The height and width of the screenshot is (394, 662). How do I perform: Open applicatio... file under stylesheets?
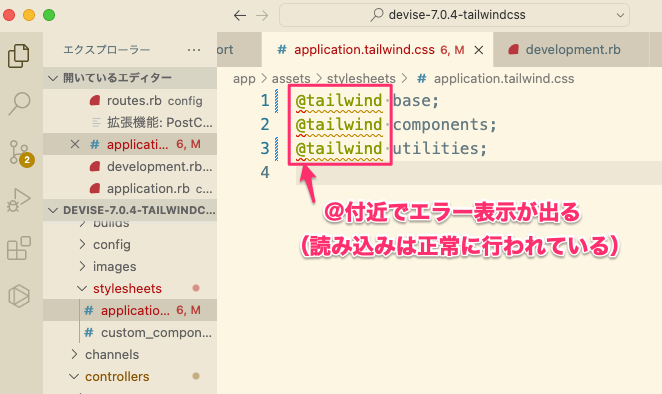[x=130, y=310]
